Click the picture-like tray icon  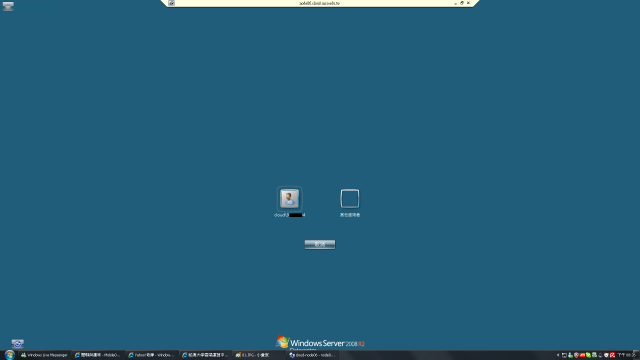(x=594, y=355)
